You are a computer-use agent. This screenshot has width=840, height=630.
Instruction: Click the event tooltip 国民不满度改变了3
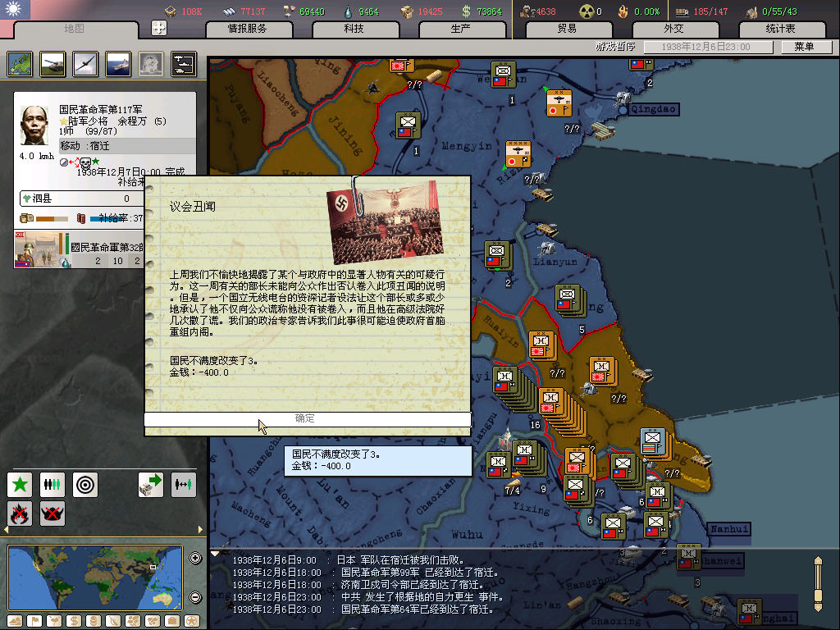coord(378,460)
